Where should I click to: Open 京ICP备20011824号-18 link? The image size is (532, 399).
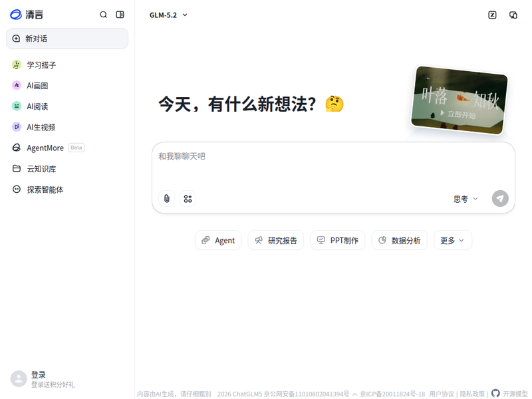click(392, 394)
